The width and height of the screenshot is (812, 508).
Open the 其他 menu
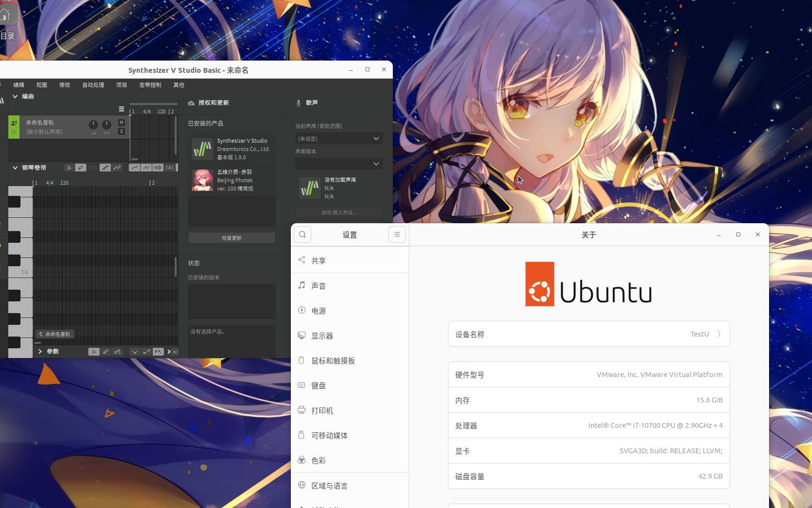click(x=179, y=85)
